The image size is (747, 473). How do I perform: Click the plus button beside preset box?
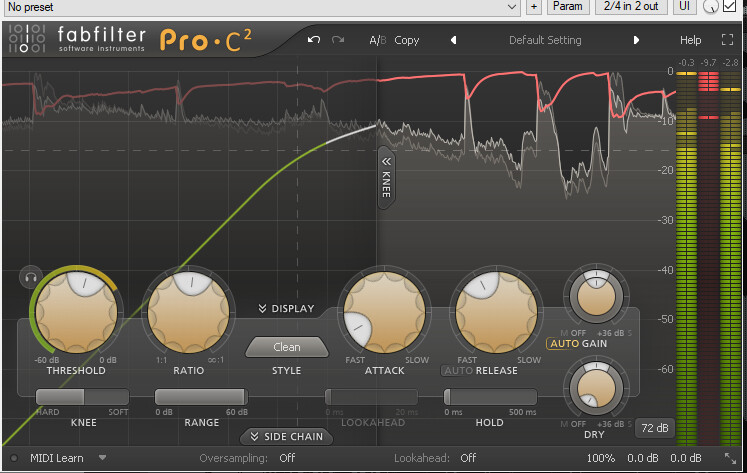[534, 7]
